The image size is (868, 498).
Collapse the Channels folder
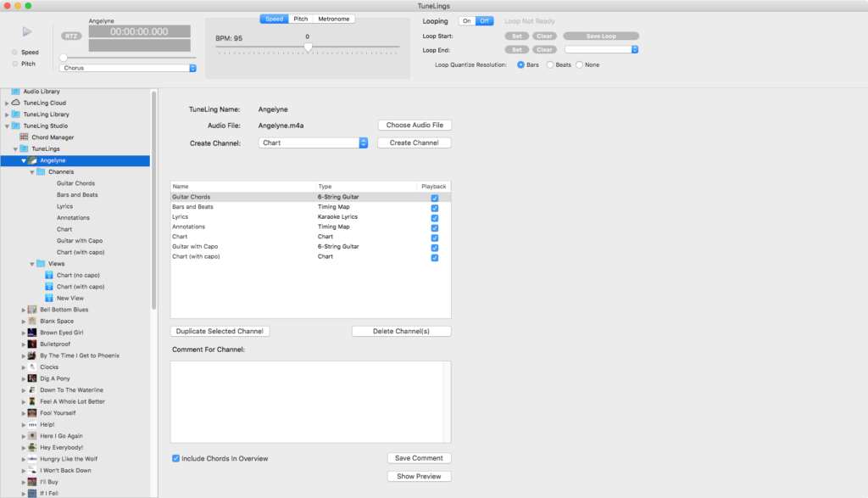click(x=32, y=172)
